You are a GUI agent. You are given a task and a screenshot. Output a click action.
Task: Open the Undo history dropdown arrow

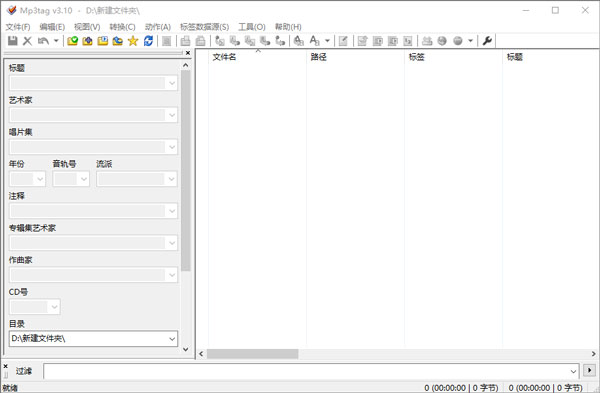click(56, 41)
